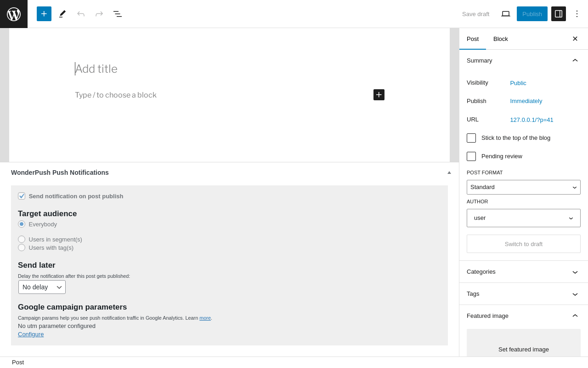This screenshot has height=368, width=588.
Task: Toggle Send notification on post publish
Action: 22,196
